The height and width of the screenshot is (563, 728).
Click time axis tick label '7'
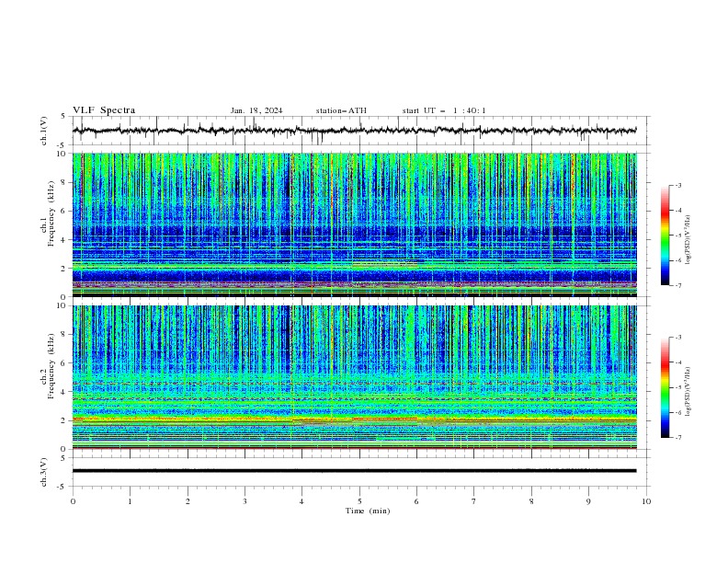[x=474, y=501]
